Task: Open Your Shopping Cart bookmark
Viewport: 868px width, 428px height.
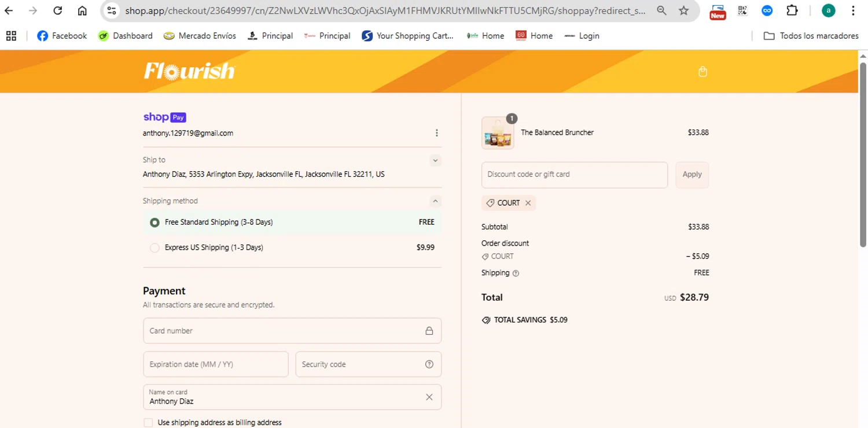Action: point(407,36)
